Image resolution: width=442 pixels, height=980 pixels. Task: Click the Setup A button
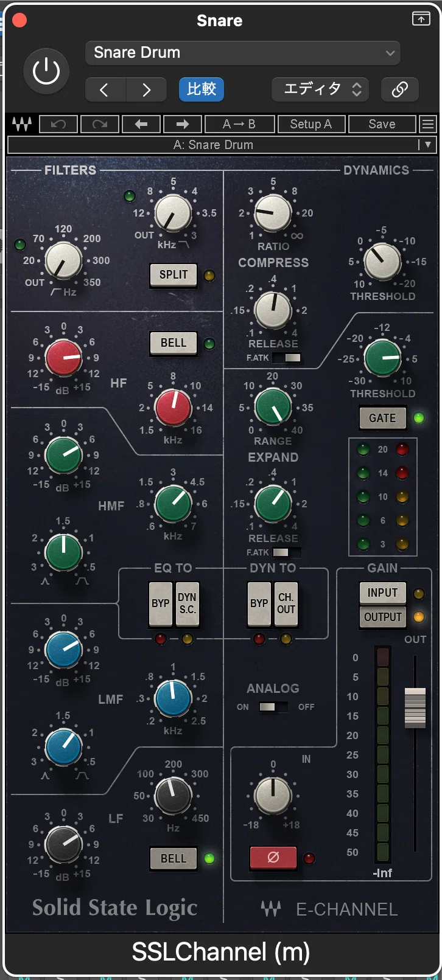point(311,124)
